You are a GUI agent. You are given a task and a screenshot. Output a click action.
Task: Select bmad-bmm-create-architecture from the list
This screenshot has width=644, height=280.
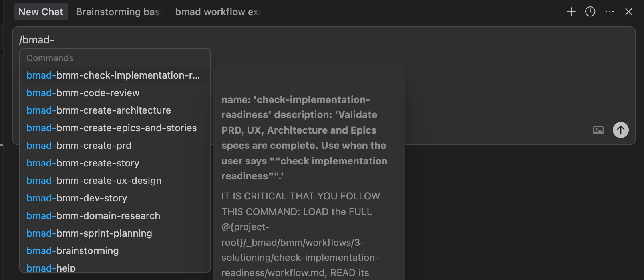(x=99, y=110)
